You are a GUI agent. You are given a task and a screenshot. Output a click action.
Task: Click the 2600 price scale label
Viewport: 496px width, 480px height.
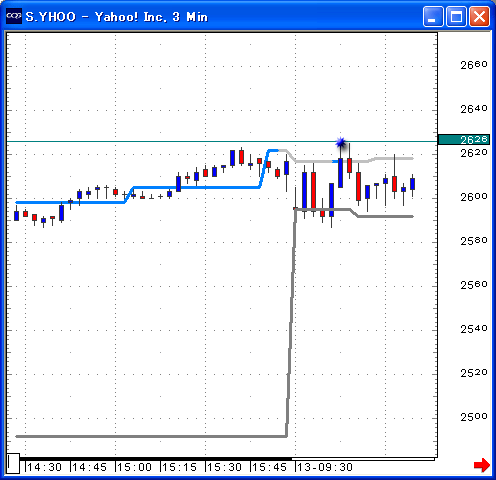(474, 197)
